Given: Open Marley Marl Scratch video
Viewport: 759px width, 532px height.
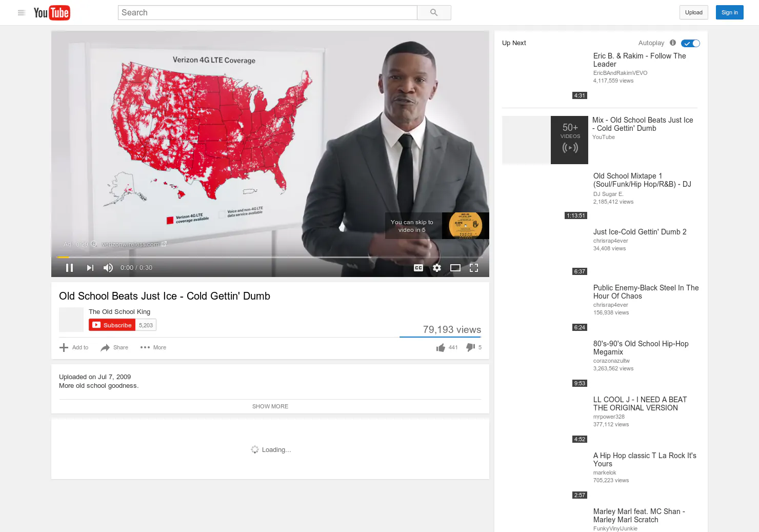Looking at the screenshot, I should [x=639, y=516].
